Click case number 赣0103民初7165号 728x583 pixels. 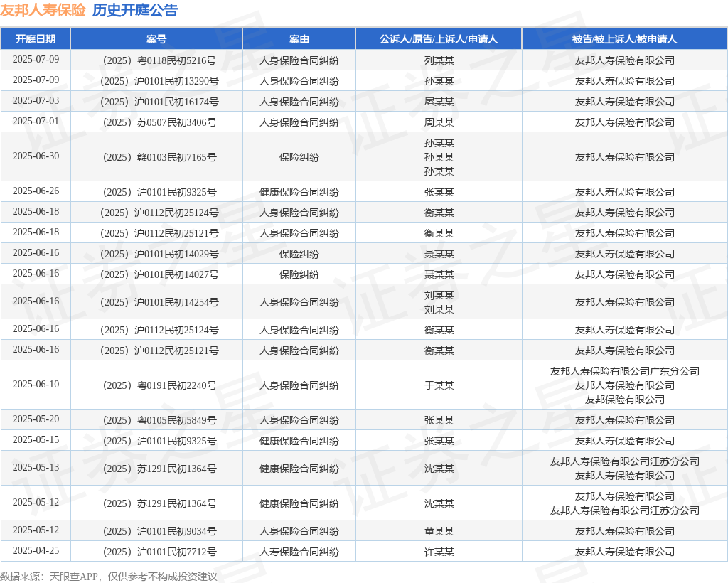pyautogui.click(x=159, y=157)
